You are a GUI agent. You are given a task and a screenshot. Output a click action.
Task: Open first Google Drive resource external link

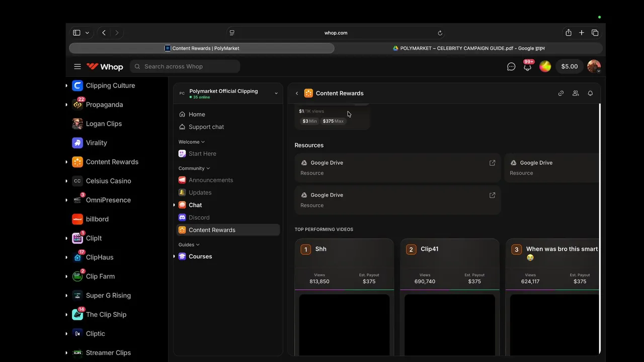click(492, 163)
